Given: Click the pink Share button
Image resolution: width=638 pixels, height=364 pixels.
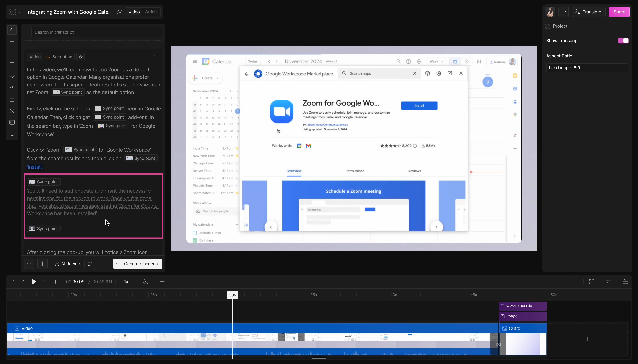Looking at the screenshot, I should [x=619, y=12].
